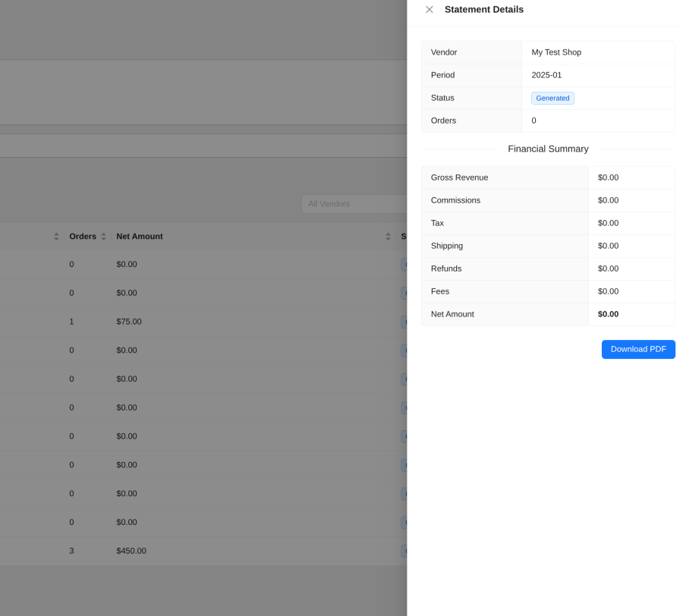Click the Tax row label
The height and width of the screenshot is (616, 683).
click(x=437, y=223)
